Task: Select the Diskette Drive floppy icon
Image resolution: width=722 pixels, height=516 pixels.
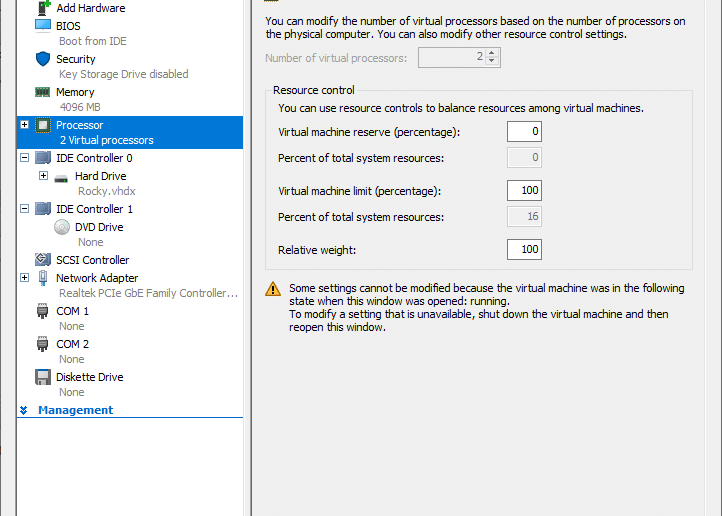Action: [43, 377]
